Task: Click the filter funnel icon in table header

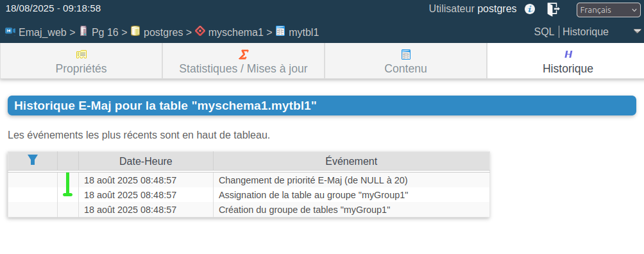Action: coord(33,160)
